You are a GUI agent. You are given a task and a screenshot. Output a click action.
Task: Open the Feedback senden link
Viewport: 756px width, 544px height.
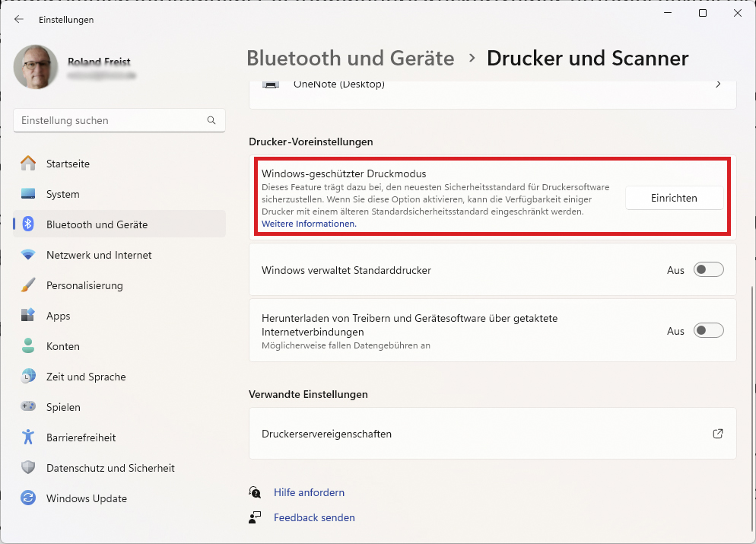tap(314, 517)
